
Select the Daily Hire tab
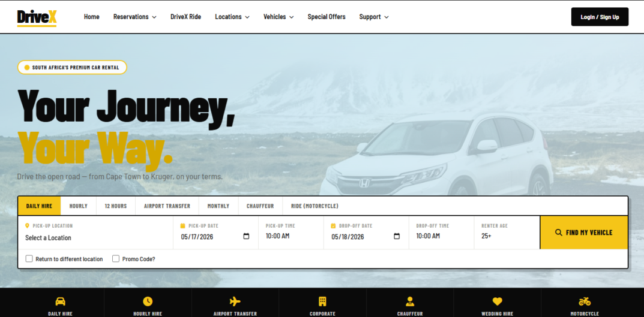pos(40,206)
